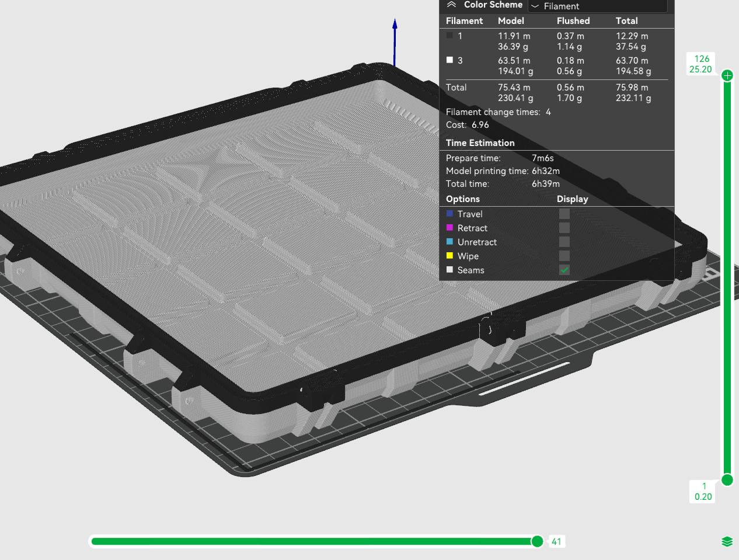Click the white Filament 3 color swatch
739x560 pixels.
pos(449,60)
